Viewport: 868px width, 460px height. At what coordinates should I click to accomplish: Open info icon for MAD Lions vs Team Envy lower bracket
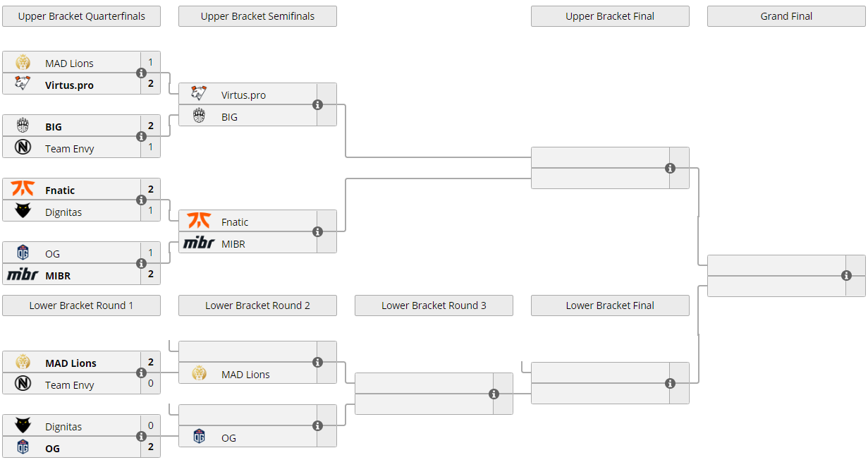(x=141, y=373)
